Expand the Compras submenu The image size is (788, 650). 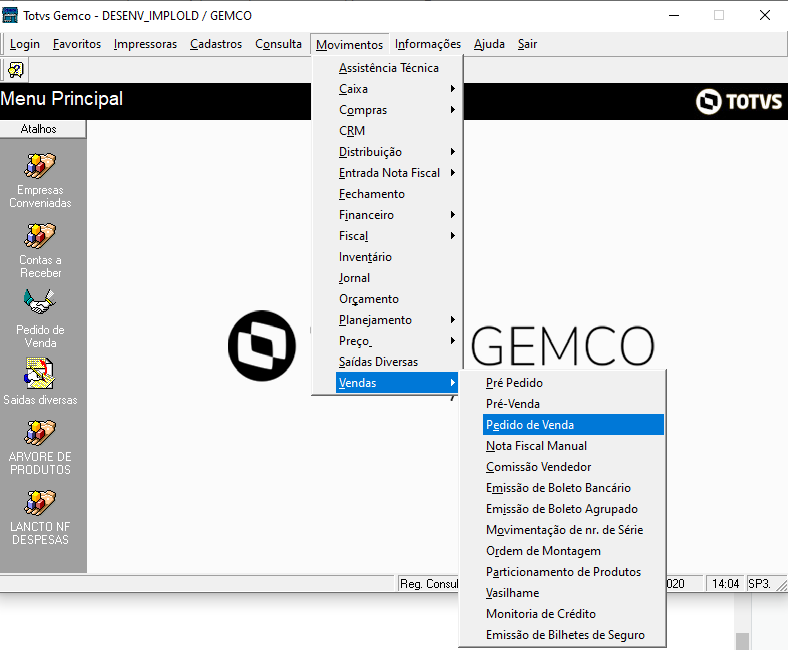click(x=387, y=110)
